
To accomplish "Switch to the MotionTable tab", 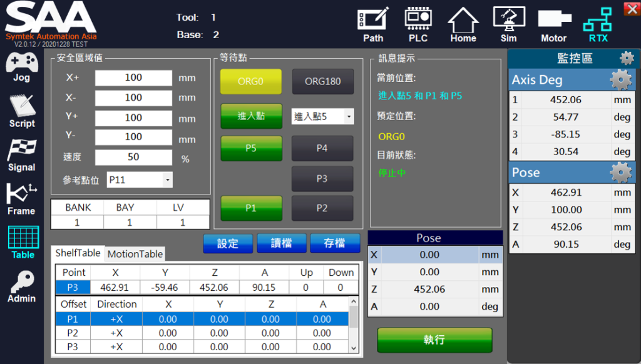I will click(135, 254).
